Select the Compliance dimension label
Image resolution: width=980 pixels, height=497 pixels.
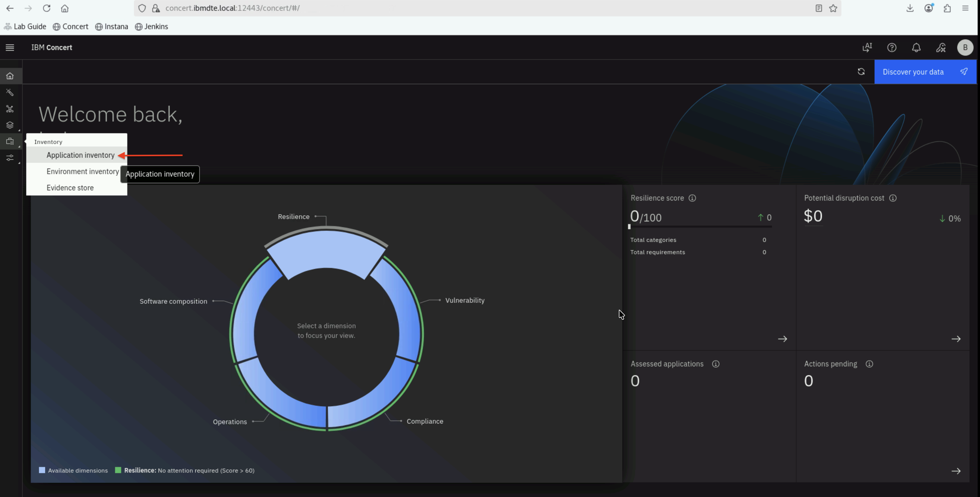click(x=425, y=421)
